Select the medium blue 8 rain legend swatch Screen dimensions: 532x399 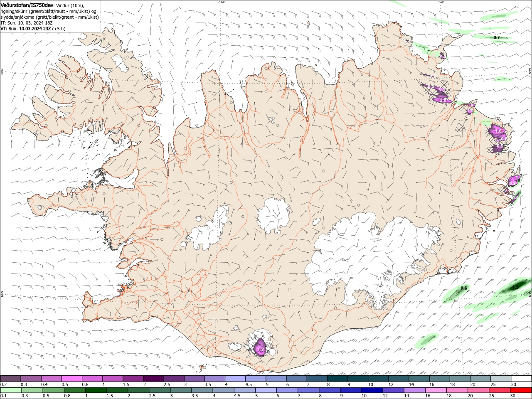click(330, 390)
